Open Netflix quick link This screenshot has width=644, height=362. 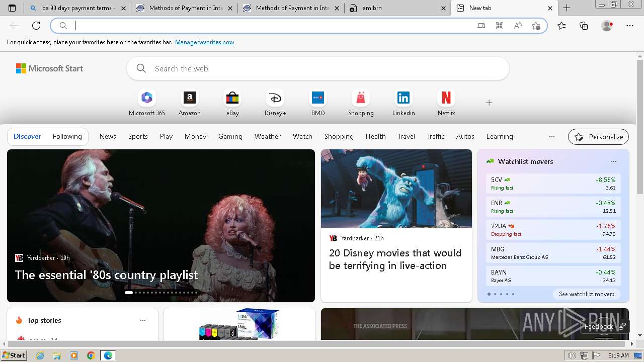click(446, 103)
